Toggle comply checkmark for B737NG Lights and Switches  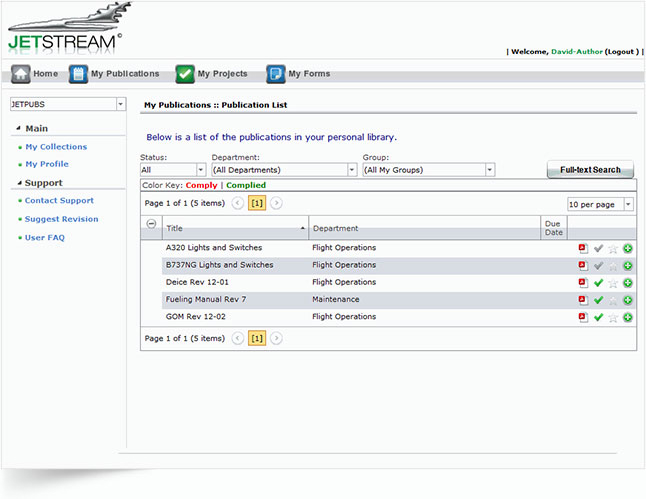(598, 266)
